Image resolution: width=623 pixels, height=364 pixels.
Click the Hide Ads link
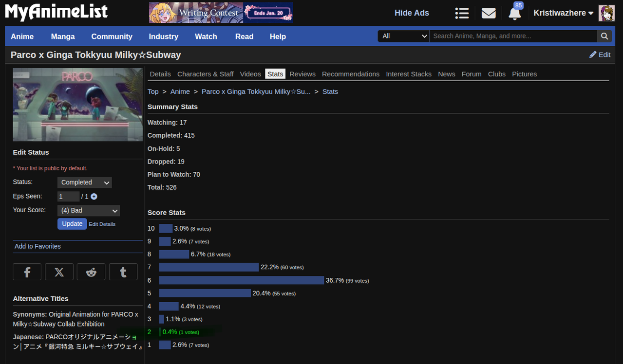(x=412, y=13)
